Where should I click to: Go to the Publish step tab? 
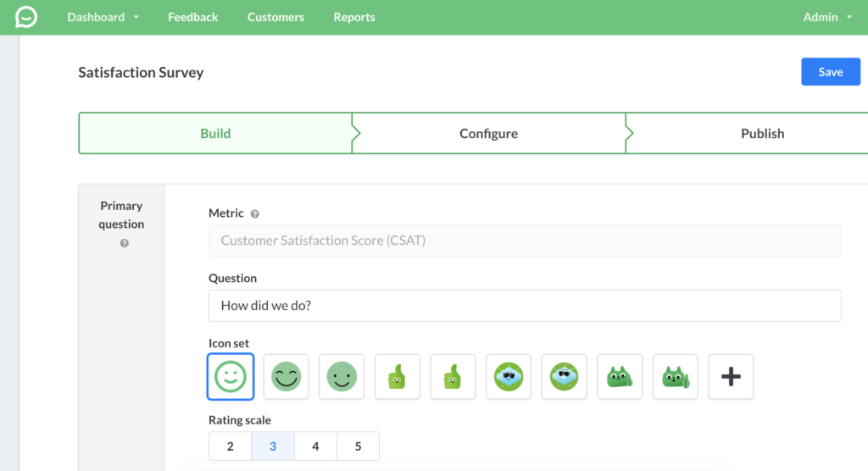click(762, 134)
